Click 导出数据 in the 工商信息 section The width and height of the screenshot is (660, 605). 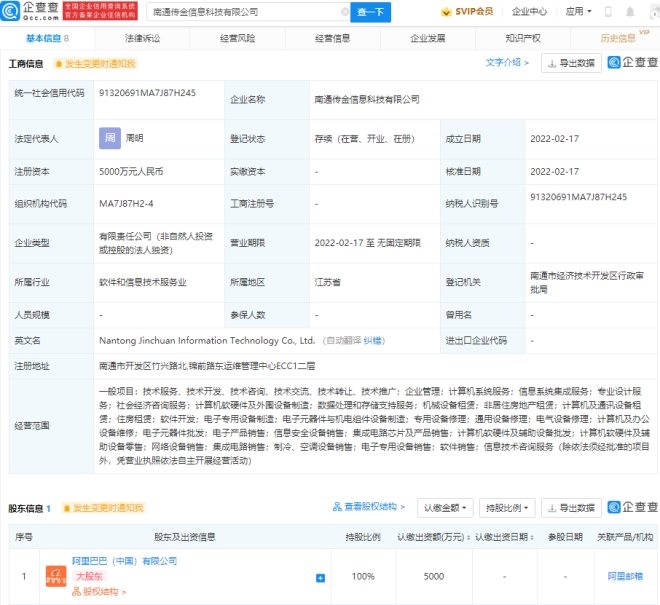coord(571,63)
